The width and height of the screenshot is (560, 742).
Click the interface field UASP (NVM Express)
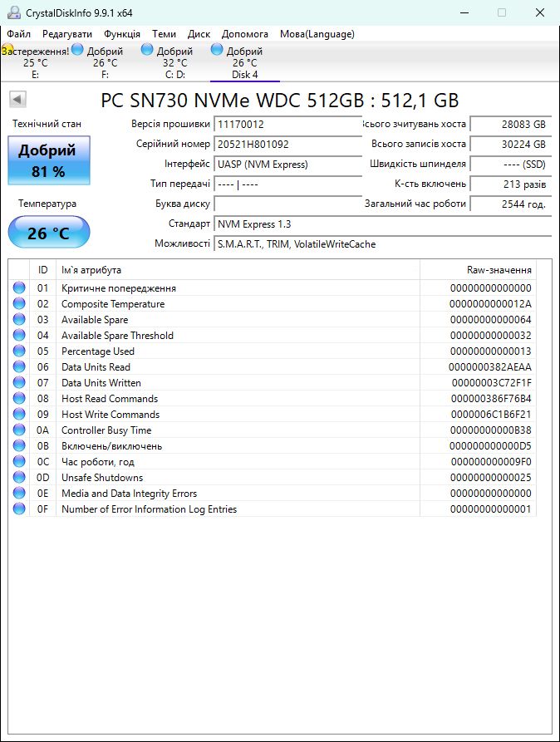[287, 165]
